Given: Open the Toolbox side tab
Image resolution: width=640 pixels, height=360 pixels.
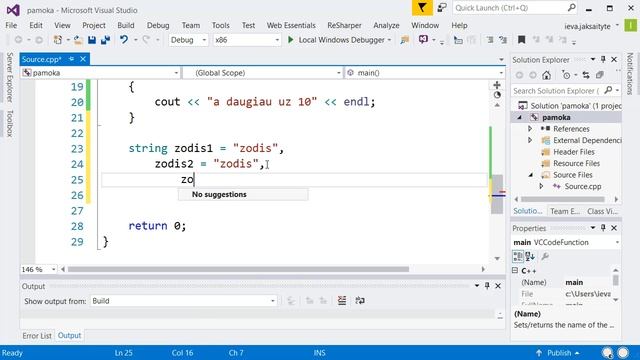Looking at the screenshot, I should [x=10, y=123].
